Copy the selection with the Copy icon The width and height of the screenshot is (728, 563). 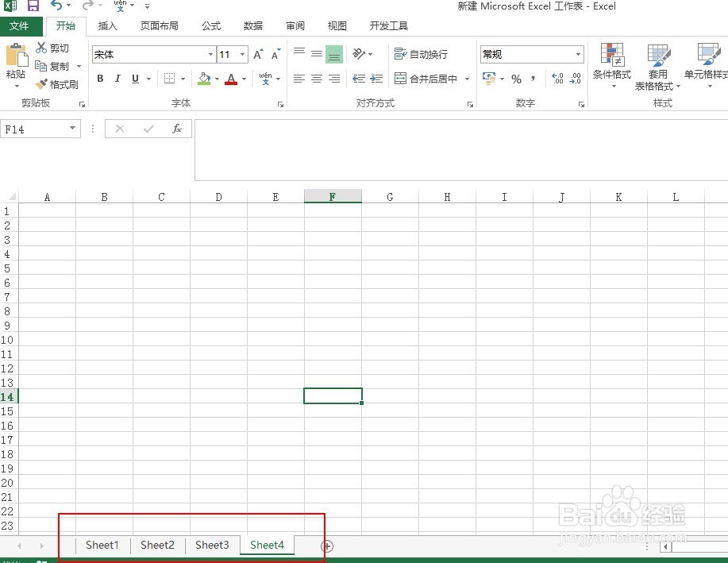pyautogui.click(x=40, y=66)
